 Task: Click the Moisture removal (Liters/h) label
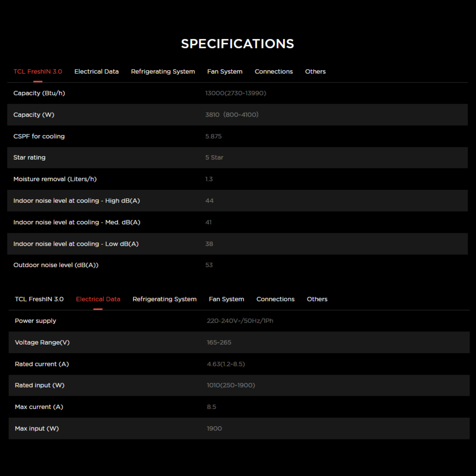pyautogui.click(x=55, y=179)
